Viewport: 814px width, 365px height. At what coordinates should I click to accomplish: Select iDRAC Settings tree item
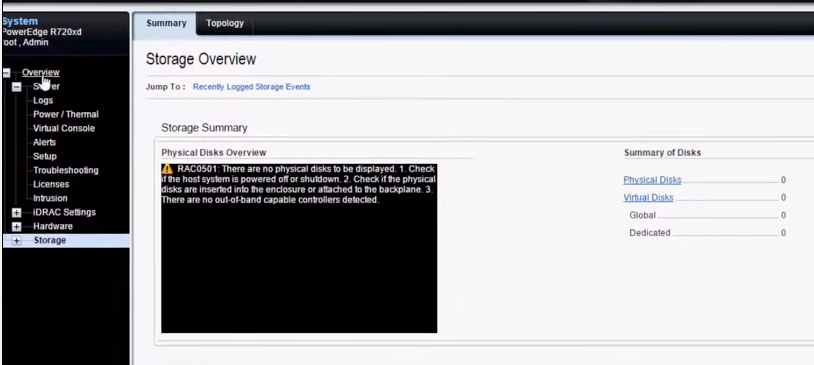tap(64, 212)
